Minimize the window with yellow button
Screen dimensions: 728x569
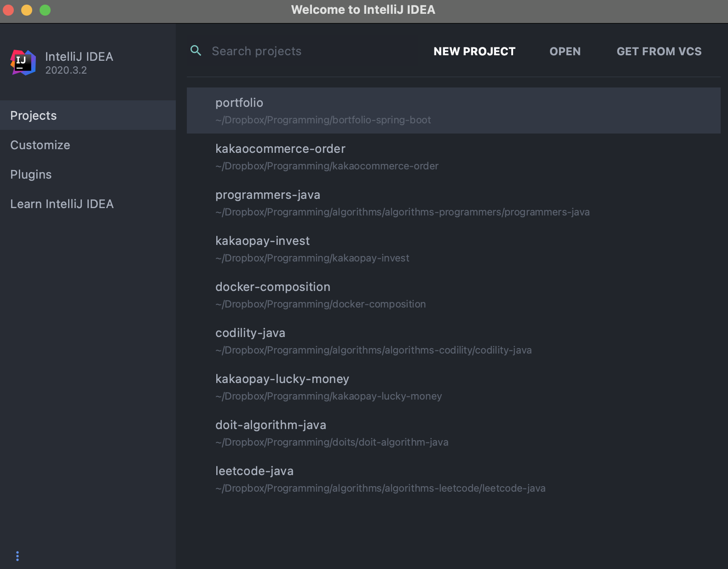[27, 10]
